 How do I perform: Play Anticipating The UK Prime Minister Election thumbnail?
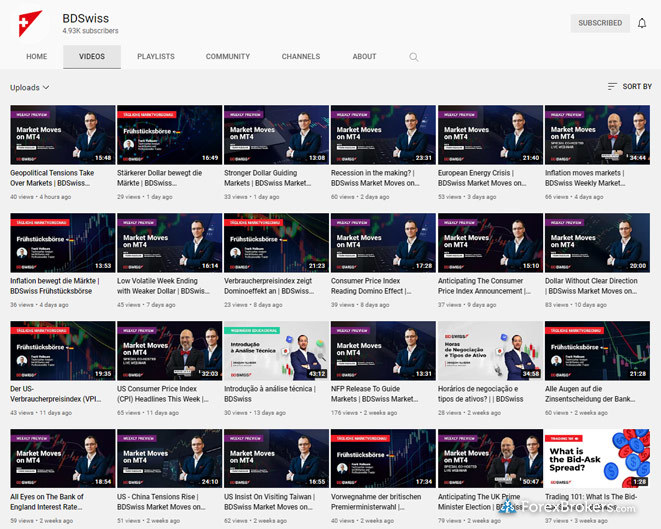coord(490,459)
